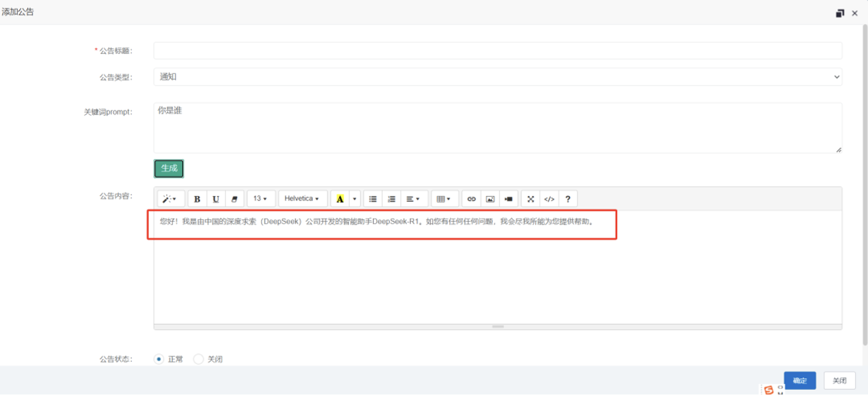868x395 pixels.
Task: Click the 添加公告 dialog title
Action: [18, 12]
